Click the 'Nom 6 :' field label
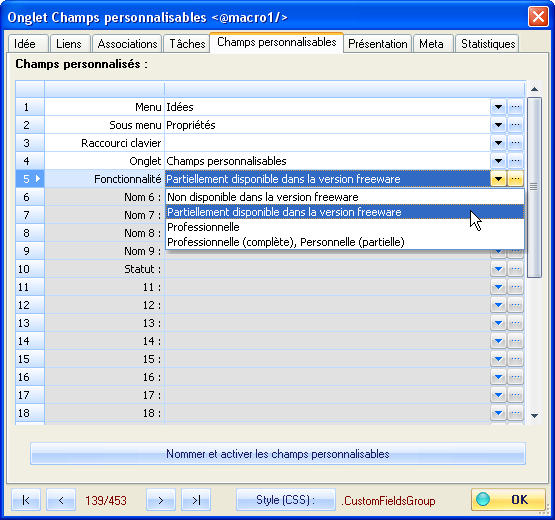The height and width of the screenshot is (520, 555). point(142,197)
